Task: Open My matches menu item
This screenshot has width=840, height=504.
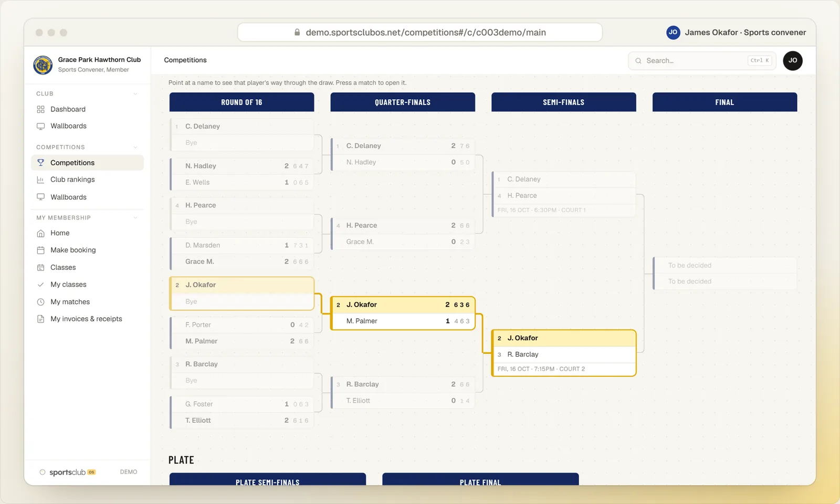Action: pos(87,302)
